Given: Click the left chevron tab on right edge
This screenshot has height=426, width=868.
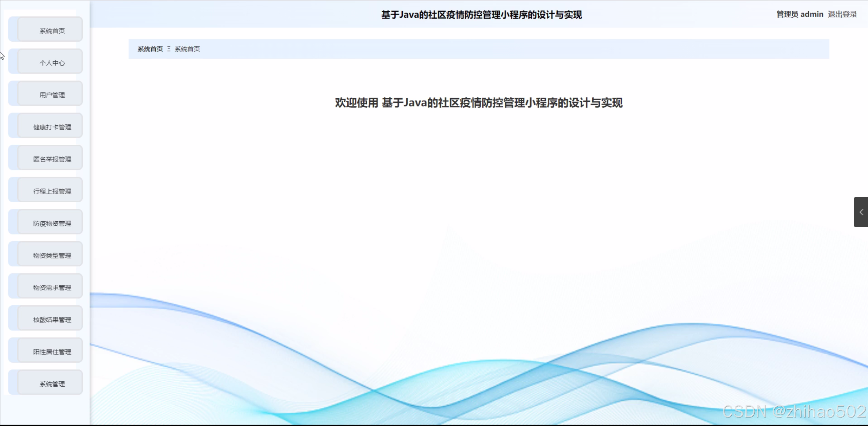Looking at the screenshot, I should tap(861, 212).
